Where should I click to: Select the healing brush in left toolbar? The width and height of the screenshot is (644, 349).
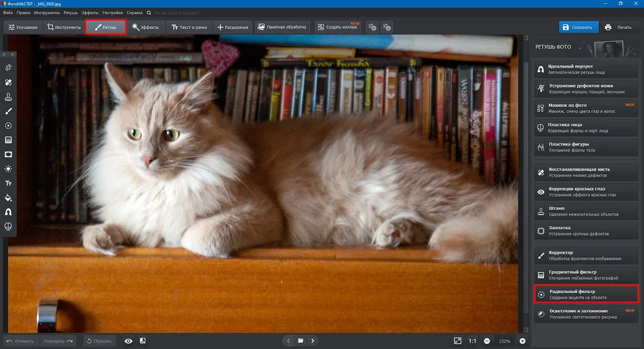(8, 82)
